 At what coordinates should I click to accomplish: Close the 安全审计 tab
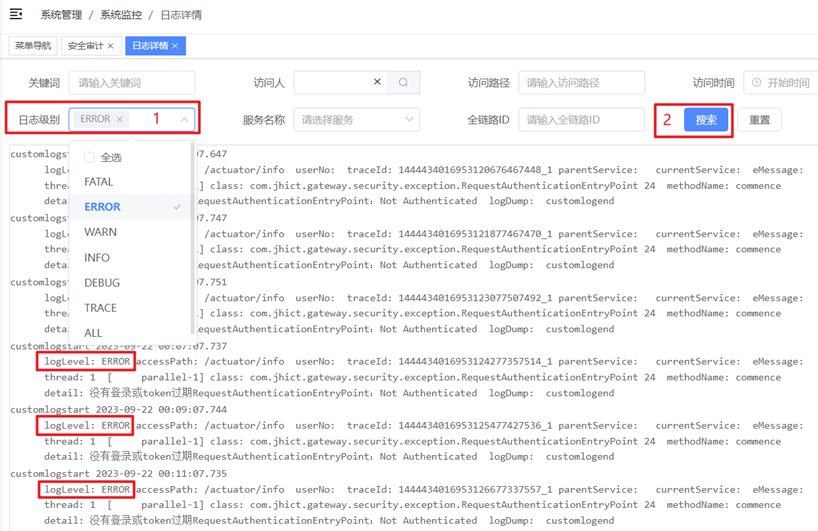coord(110,46)
